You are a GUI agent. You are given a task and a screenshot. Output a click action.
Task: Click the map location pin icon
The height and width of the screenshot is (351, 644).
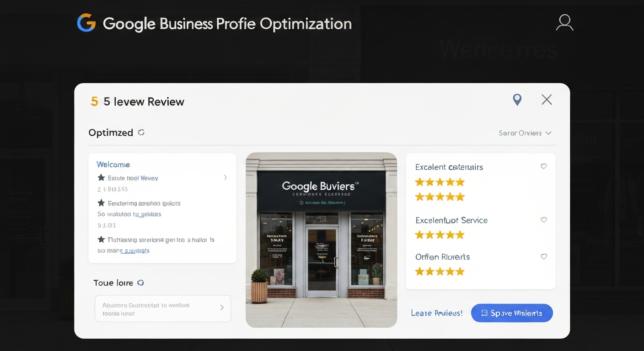(517, 100)
